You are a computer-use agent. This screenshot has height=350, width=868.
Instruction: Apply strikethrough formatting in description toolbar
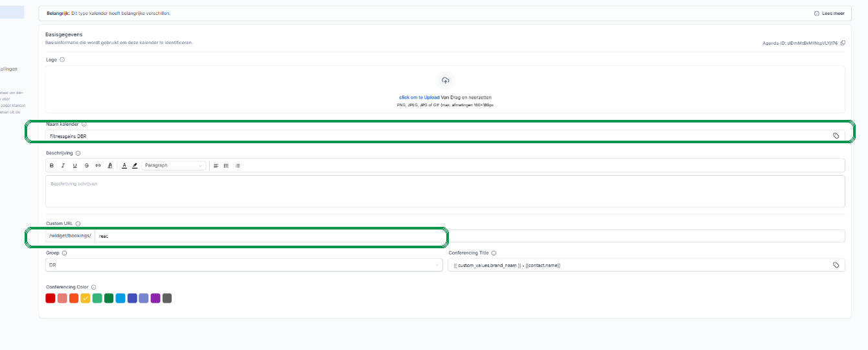(86, 165)
